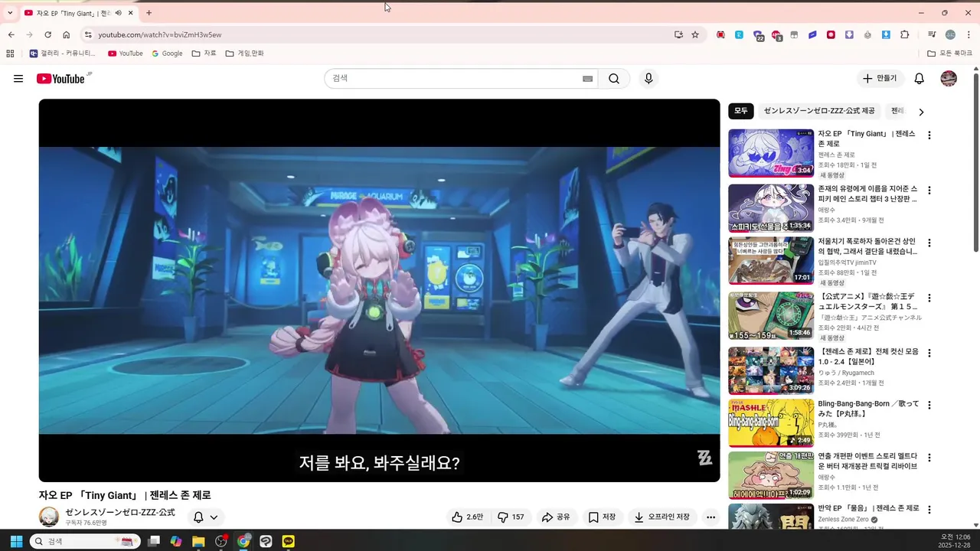
Task: Click the page vertical scrollbar
Action: pos(975,161)
